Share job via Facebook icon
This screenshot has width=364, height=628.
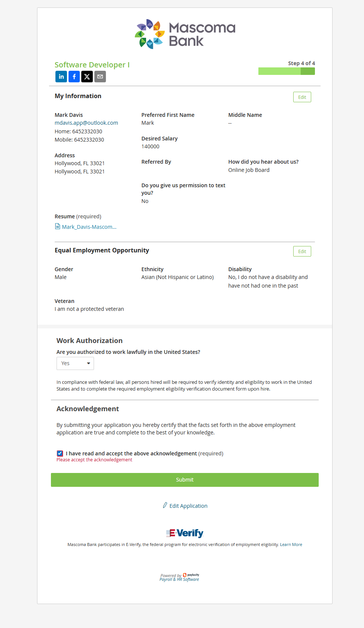point(74,77)
